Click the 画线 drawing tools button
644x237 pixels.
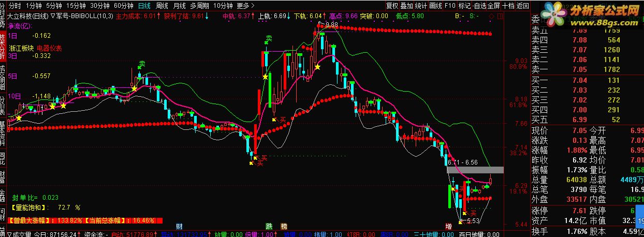point(435,6)
